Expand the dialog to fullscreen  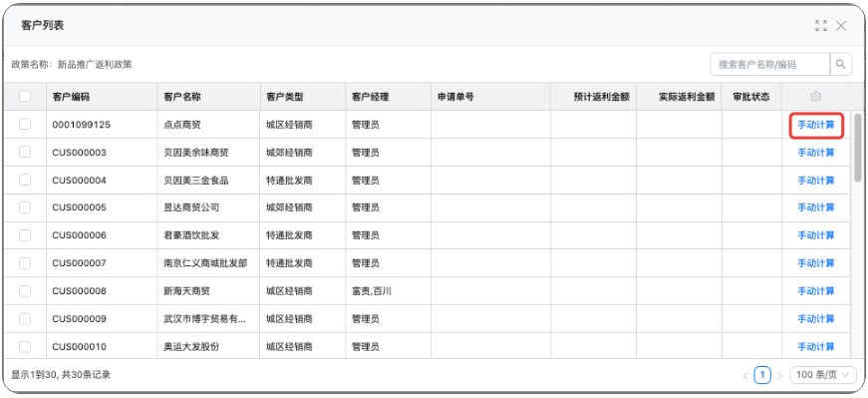[821, 26]
